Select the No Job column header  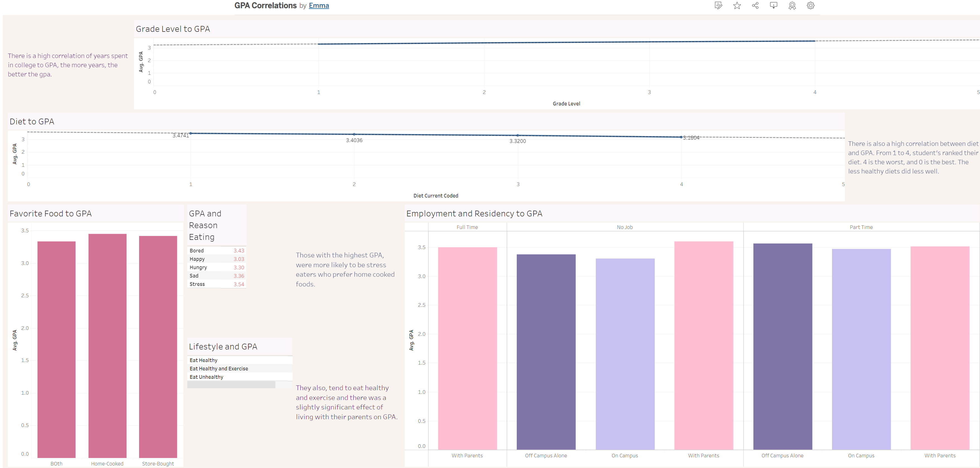[x=625, y=227]
